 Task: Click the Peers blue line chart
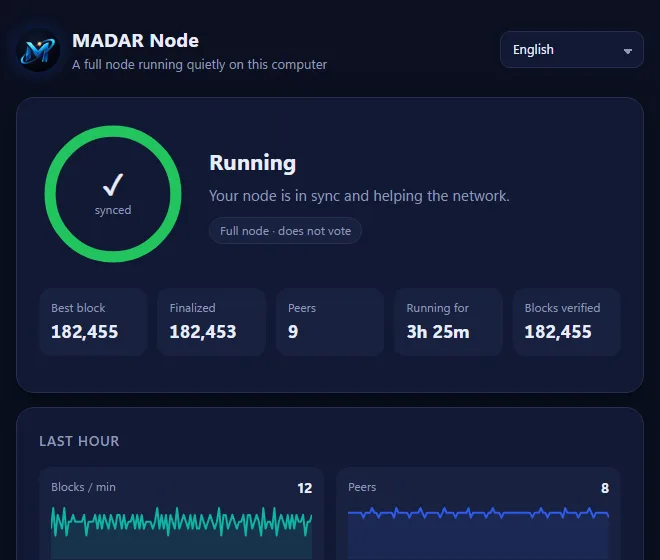click(x=479, y=533)
